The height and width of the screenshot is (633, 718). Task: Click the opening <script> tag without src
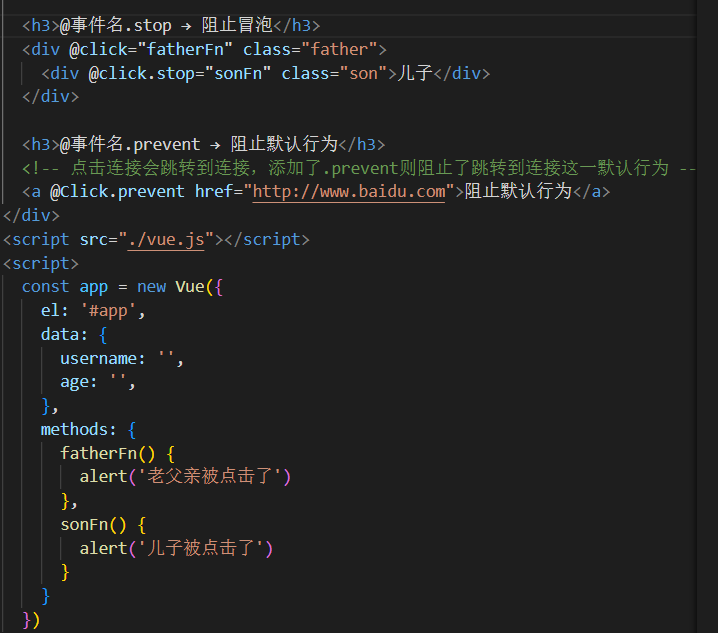coord(41,264)
